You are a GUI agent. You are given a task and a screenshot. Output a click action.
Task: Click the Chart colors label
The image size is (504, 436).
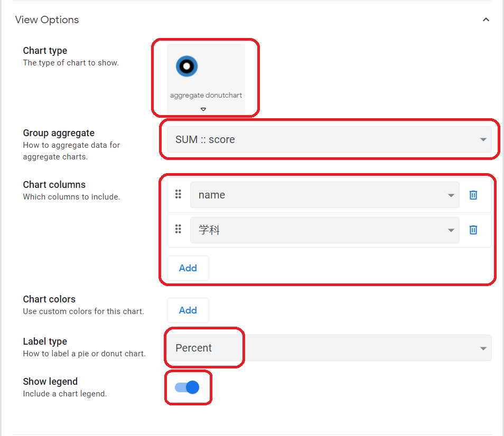click(x=49, y=299)
